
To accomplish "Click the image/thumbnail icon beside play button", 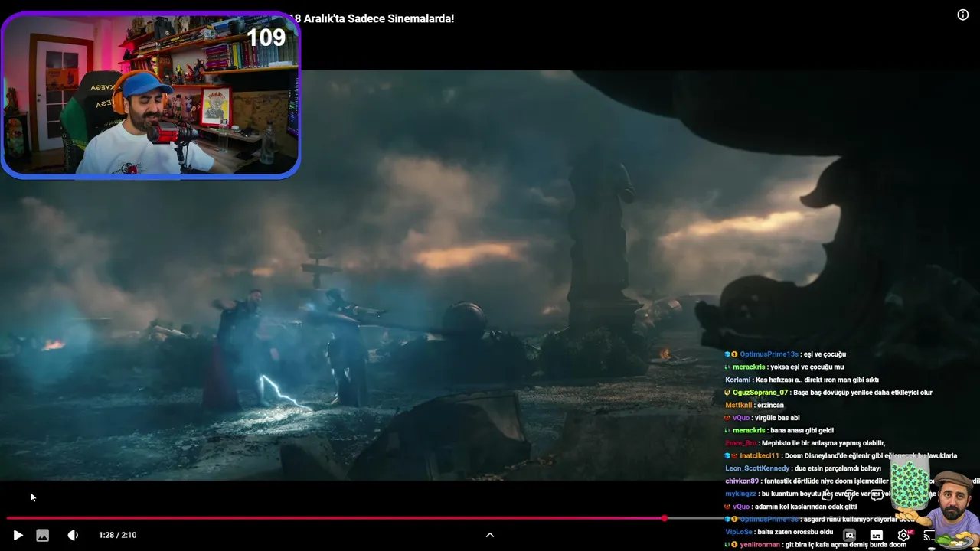I will (43, 536).
